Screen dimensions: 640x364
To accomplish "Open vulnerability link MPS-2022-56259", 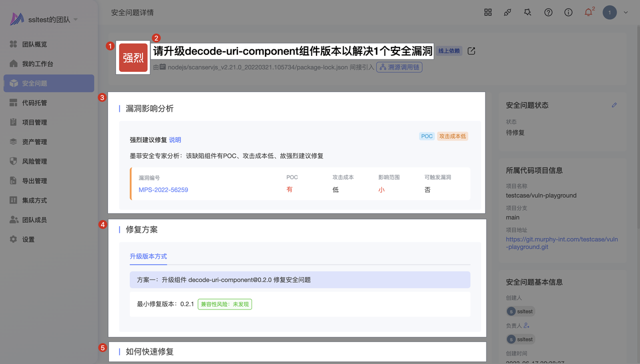I will pos(163,190).
